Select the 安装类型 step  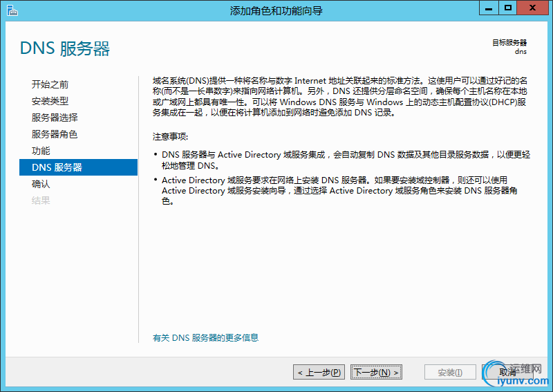pos(50,101)
